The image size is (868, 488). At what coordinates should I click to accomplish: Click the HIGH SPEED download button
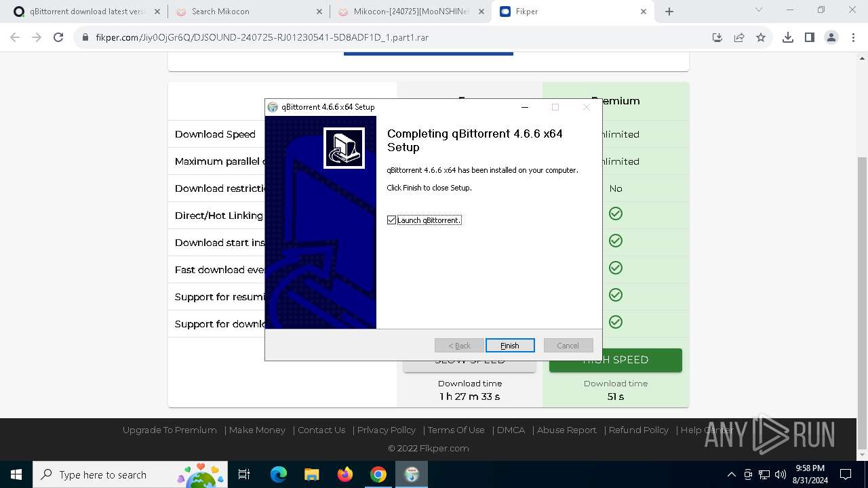pyautogui.click(x=616, y=361)
